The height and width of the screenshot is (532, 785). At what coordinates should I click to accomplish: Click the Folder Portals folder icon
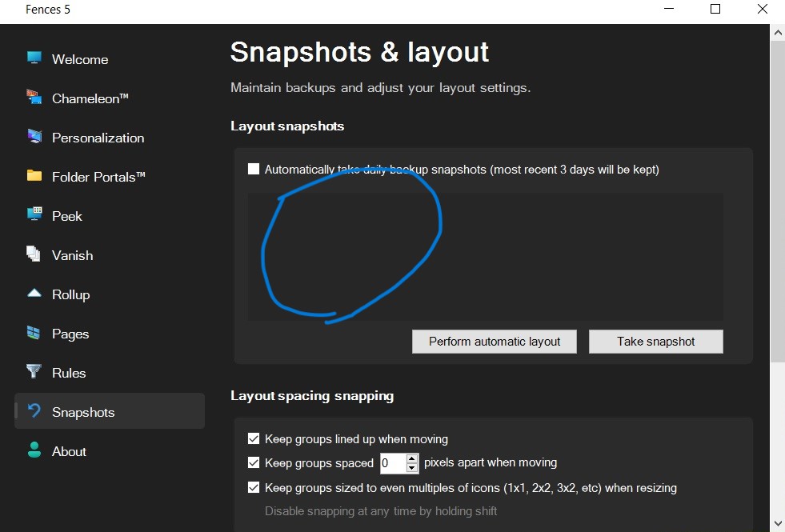(x=34, y=176)
